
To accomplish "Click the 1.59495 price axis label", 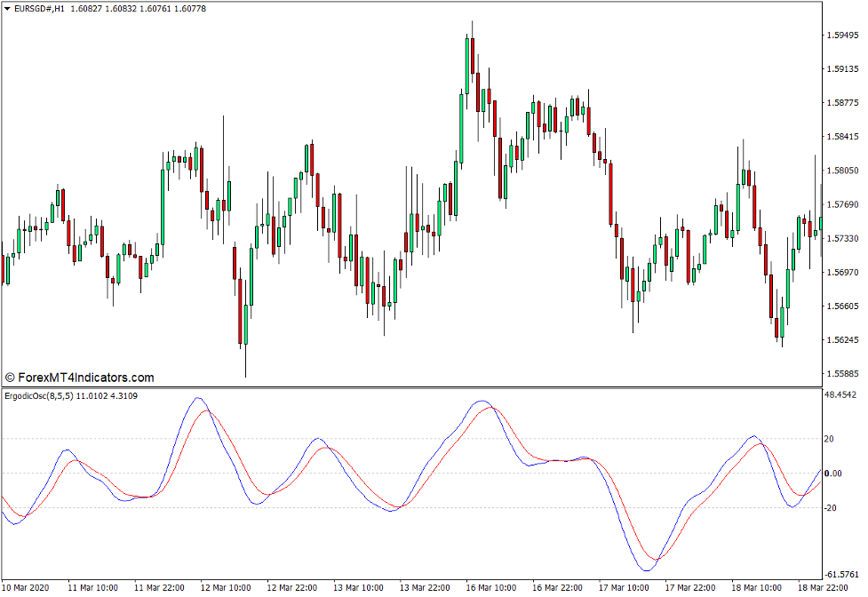I will click(842, 36).
